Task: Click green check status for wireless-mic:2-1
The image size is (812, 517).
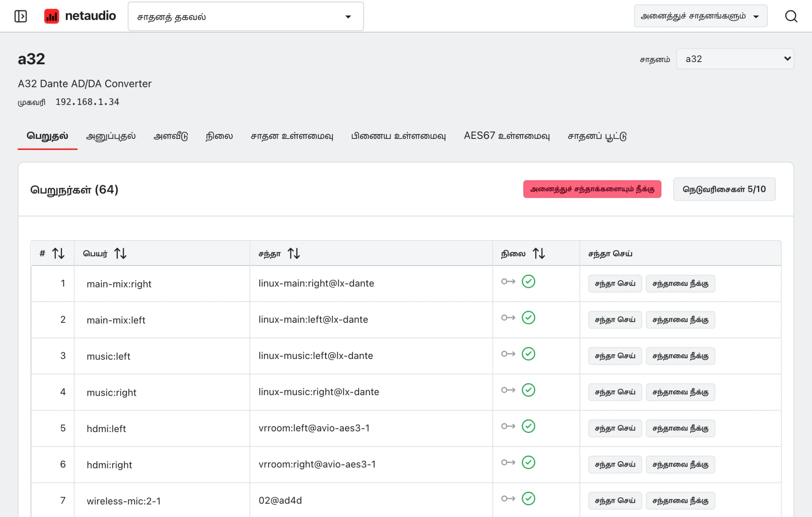Action: pos(528,498)
